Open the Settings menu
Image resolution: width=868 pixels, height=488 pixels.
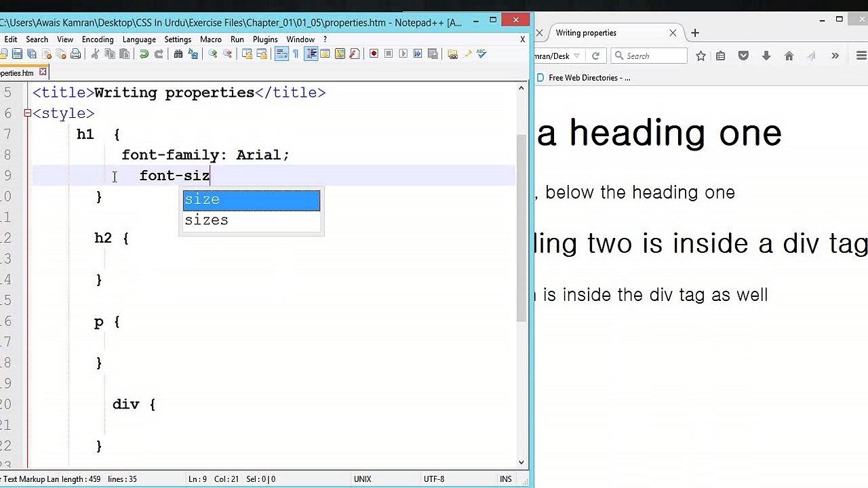tap(178, 39)
